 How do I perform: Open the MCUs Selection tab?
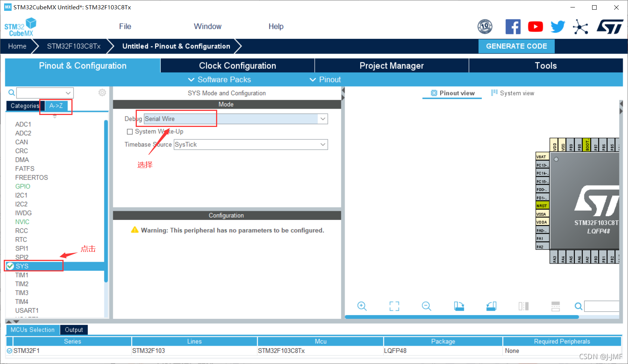pyautogui.click(x=33, y=330)
